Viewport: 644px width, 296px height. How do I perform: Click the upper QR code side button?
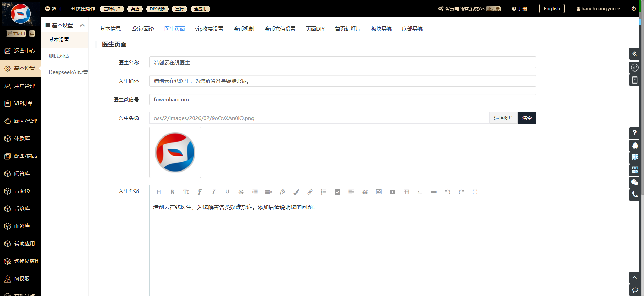point(635,158)
